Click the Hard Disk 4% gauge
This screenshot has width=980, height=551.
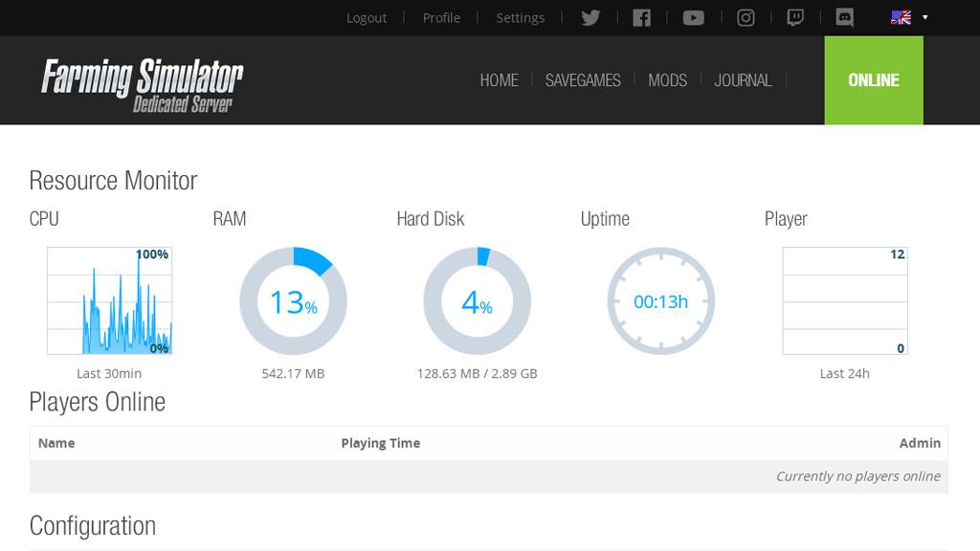click(x=477, y=301)
